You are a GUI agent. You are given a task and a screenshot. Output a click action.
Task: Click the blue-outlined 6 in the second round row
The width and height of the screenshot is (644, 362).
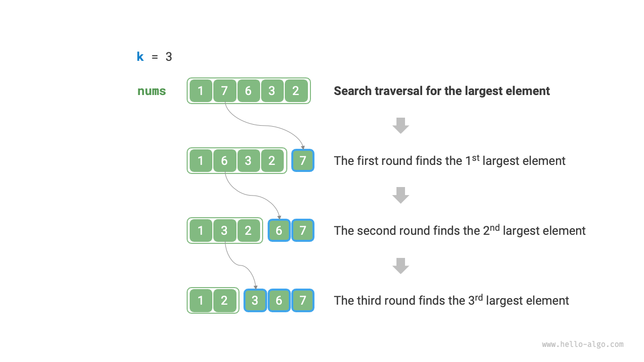(279, 231)
